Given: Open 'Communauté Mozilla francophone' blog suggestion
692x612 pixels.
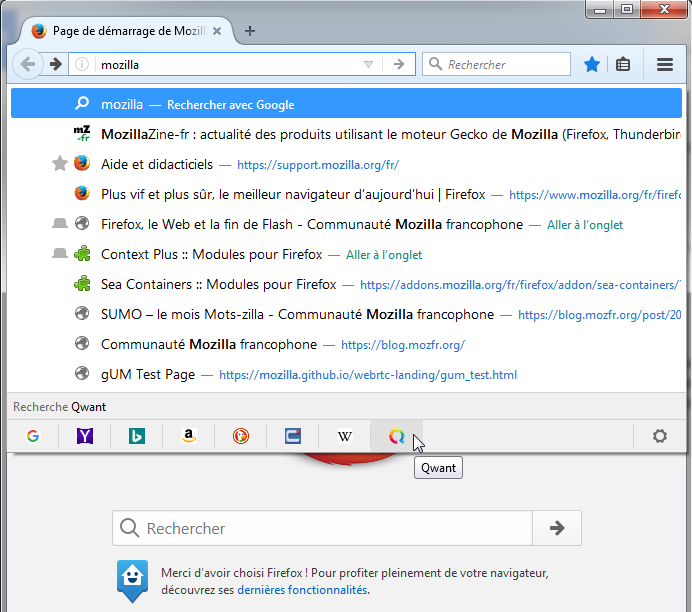Looking at the screenshot, I should pyautogui.click(x=346, y=344).
